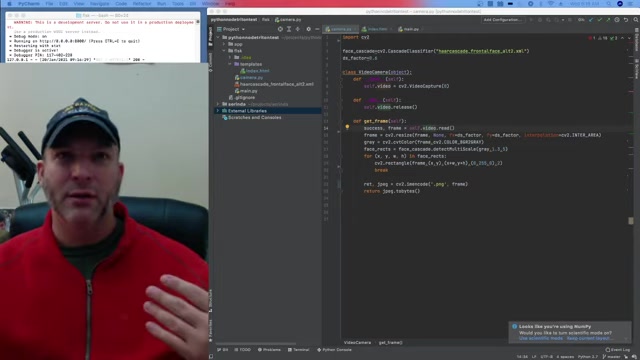Switch to the main.py editor tab
The image size is (640, 360).
(409, 29)
